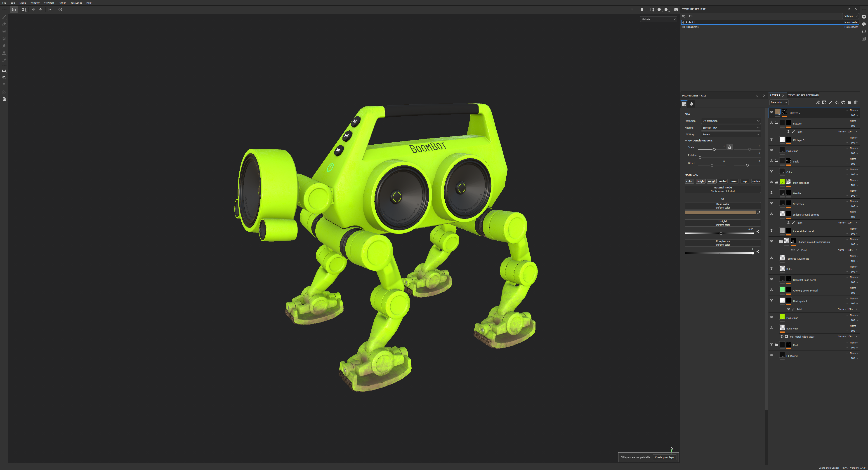
Task: Open the add effect magic wand icon
Action: click(x=817, y=102)
